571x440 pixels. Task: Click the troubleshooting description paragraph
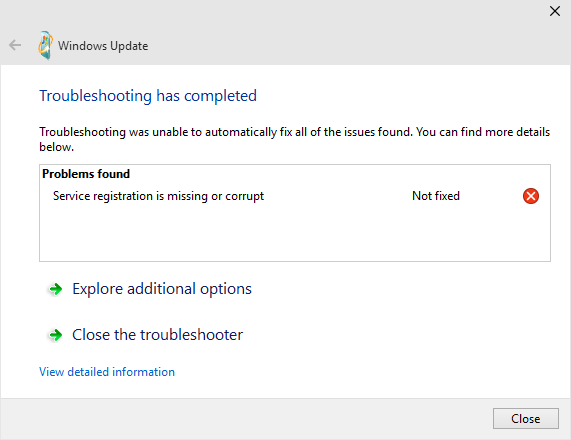[x=294, y=139]
